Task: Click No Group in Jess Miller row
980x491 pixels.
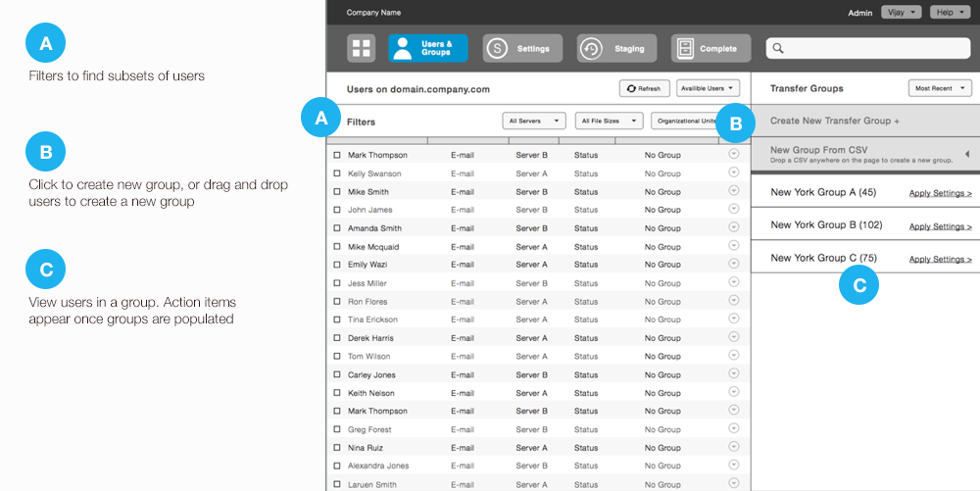Action: pyautogui.click(x=662, y=283)
